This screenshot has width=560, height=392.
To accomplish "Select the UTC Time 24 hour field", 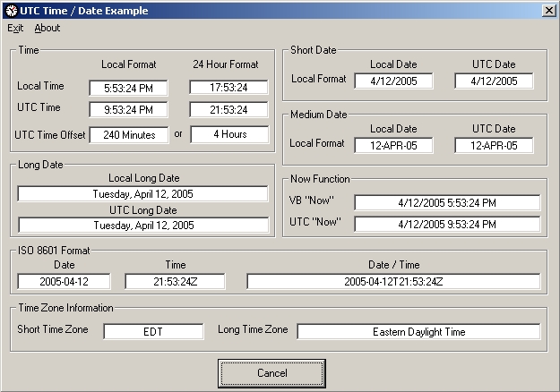I will click(229, 110).
